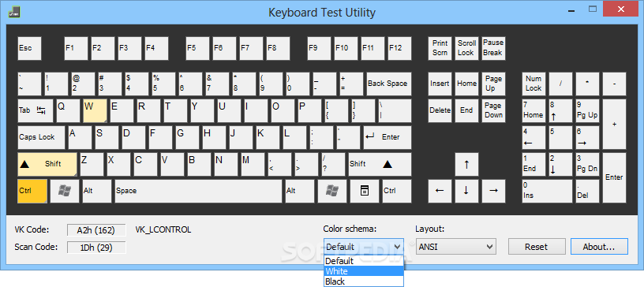Click the Scroll Lock key
The height and width of the screenshot is (287, 644).
tap(466, 48)
